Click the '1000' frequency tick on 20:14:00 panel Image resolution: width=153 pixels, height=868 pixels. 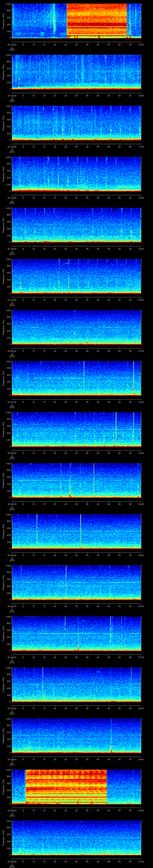click(8, 4)
